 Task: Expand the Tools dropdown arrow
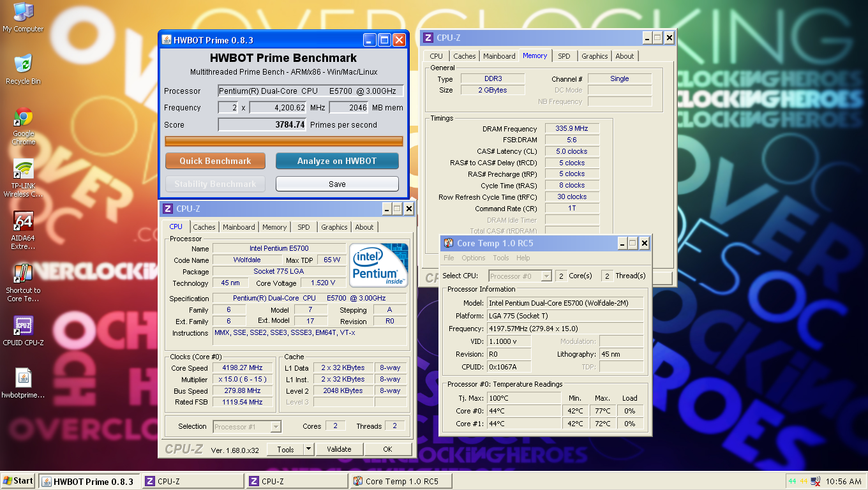pyautogui.click(x=309, y=449)
